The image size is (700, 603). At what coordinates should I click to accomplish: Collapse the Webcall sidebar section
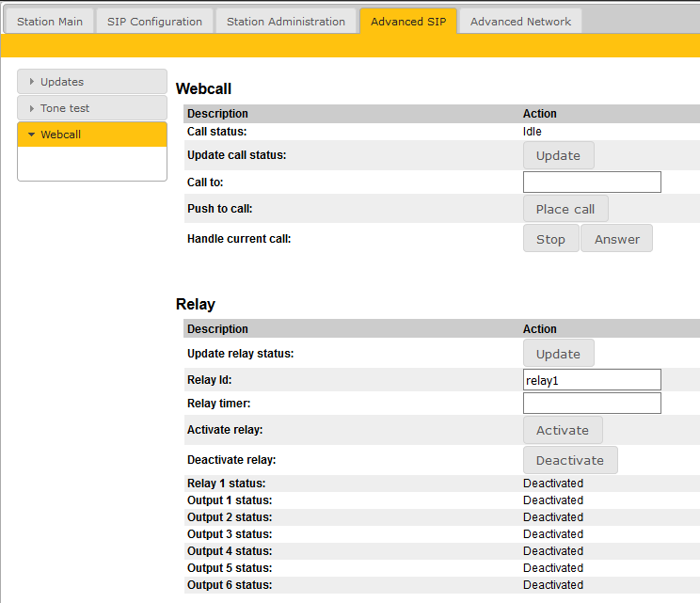tap(91, 135)
